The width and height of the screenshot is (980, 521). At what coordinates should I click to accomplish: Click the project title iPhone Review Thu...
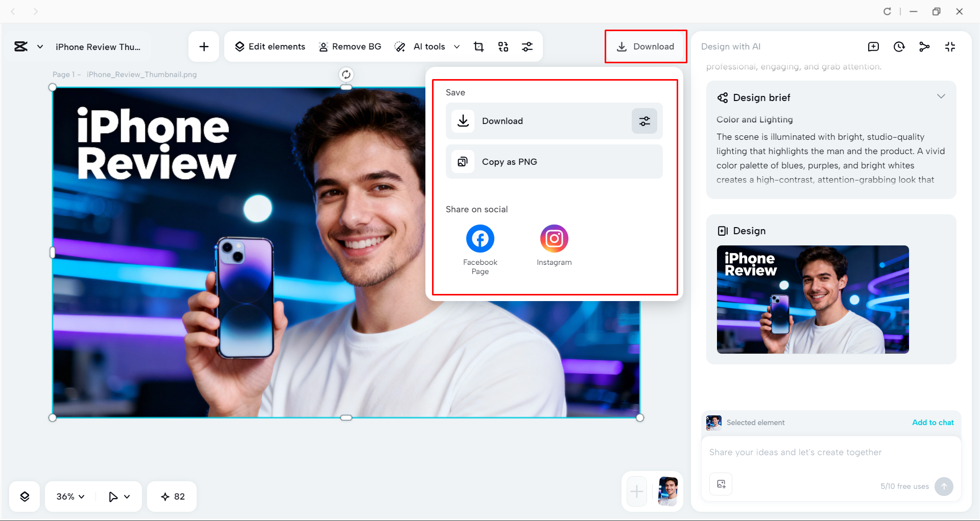click(98, 47)
